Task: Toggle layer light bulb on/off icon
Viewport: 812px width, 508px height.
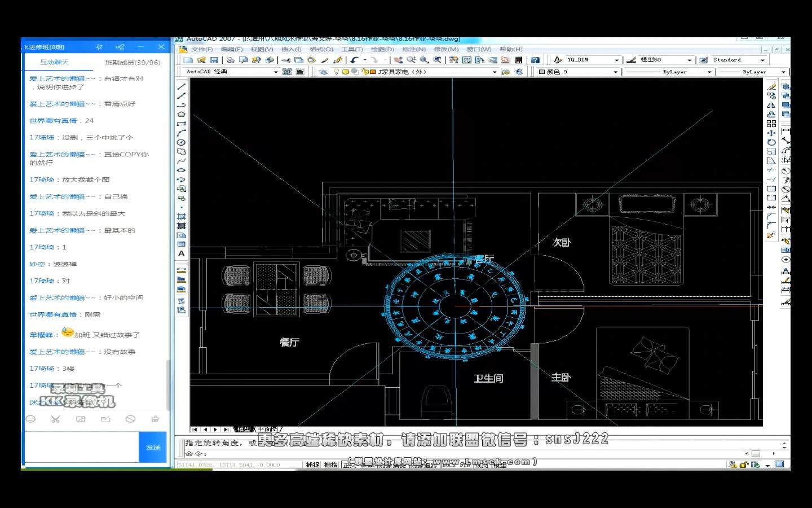Action: click(x=337, y=72)
